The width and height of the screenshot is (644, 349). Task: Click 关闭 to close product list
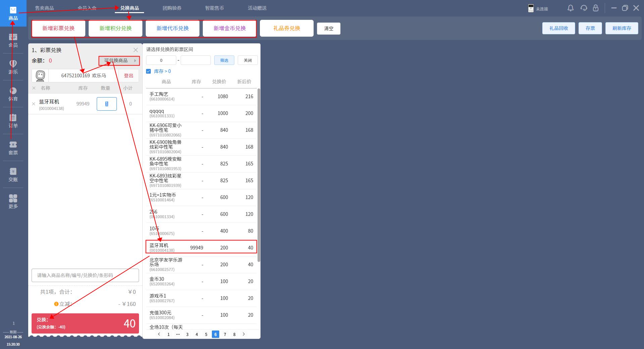pyautogui.click(x=248, y=60)
